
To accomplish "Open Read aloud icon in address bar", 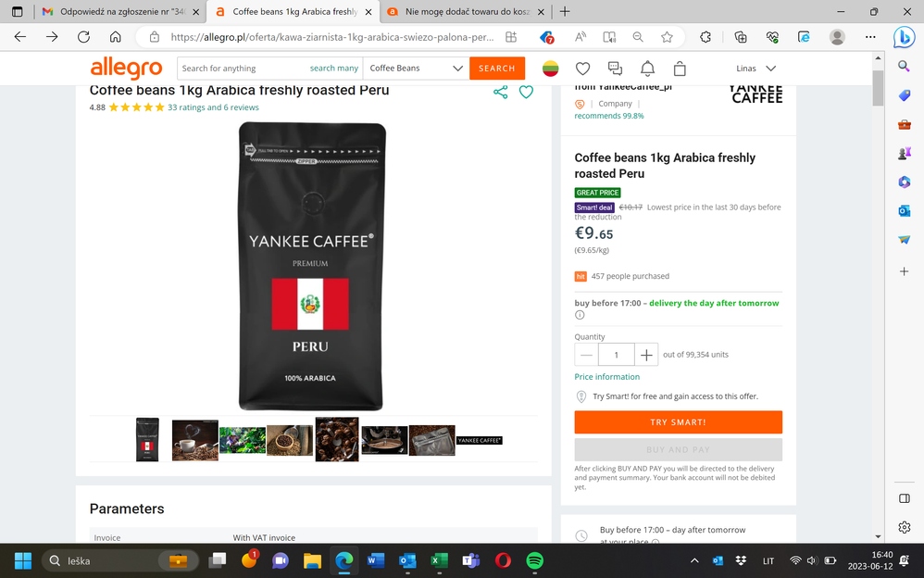I will click(581, 37).
